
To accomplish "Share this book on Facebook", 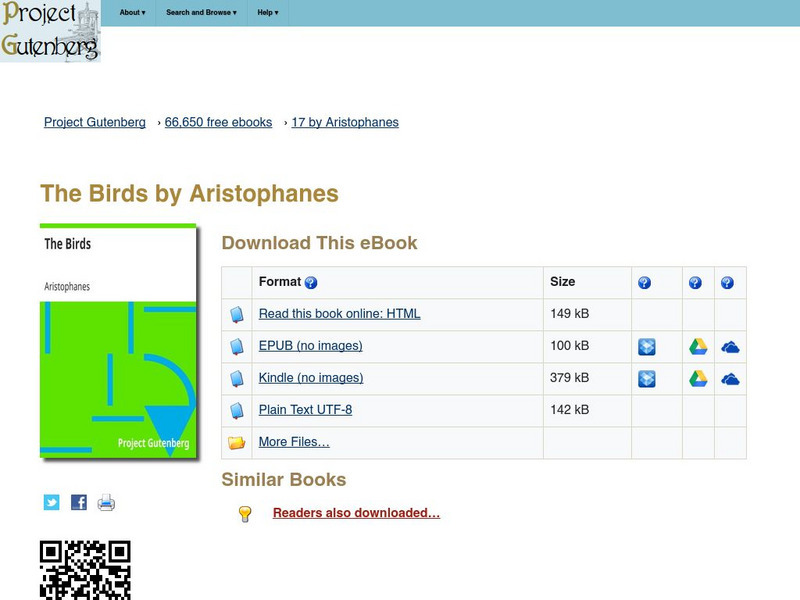I will (79, 503).
